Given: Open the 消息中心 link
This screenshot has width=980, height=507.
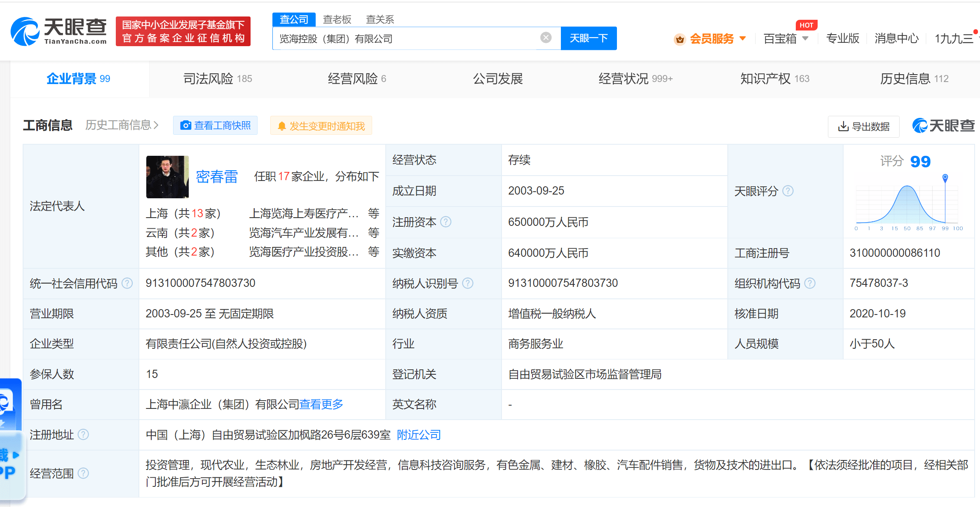Looking at the screenshot, I should (x=897, y=38).
